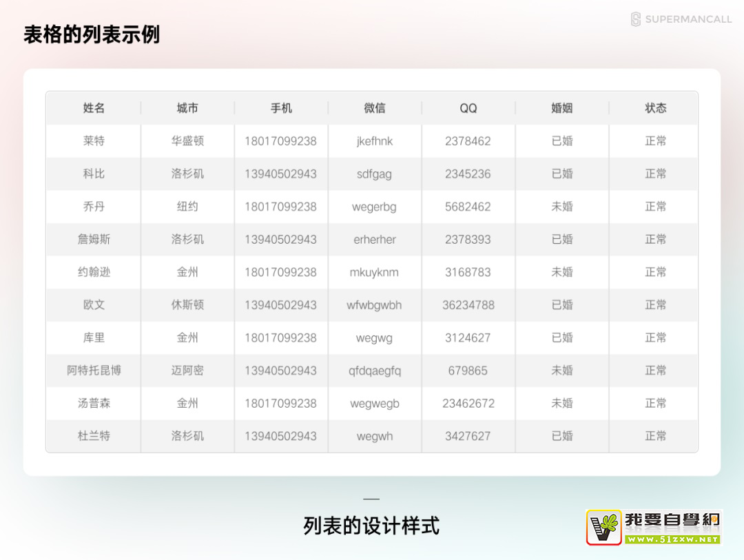Screen dimensions: 744x560
Task: Click the 状态 column header
Action: [x=656, y=108]
